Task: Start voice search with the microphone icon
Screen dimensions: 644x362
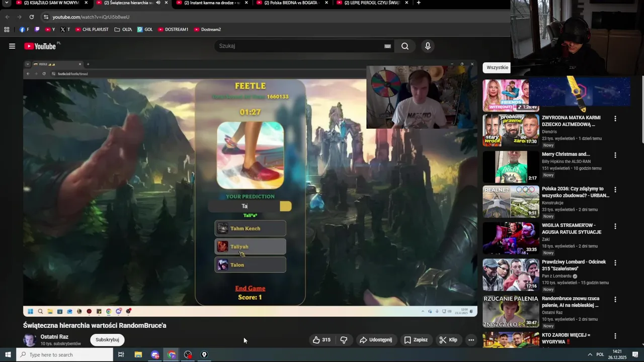Action: click(428, 46)
